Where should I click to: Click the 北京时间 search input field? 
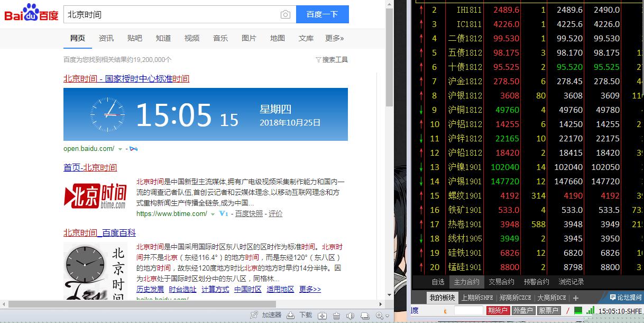click(x=172, y=15)
